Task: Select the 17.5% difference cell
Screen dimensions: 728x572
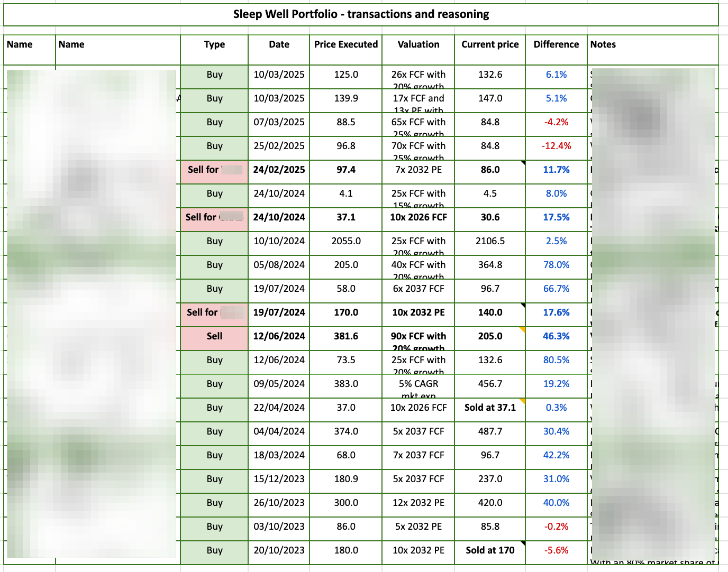Action: click(556, 220)
